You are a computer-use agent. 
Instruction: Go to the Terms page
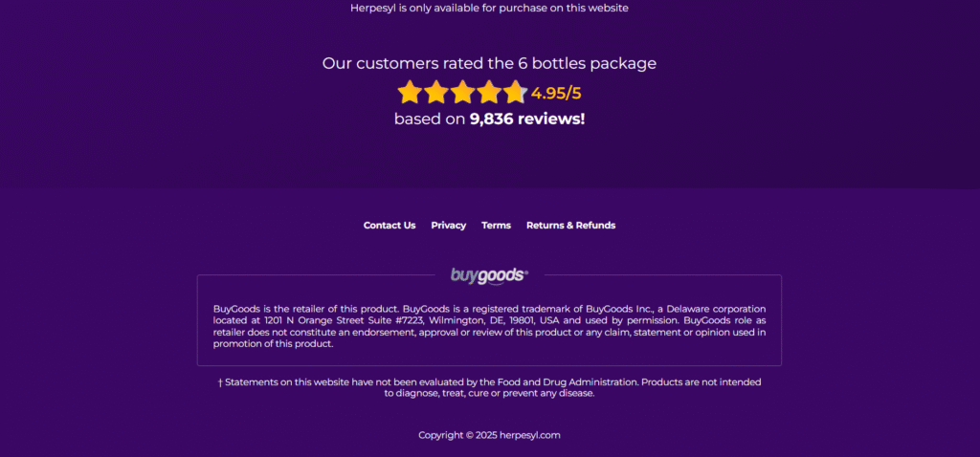[x=496, y=226]
